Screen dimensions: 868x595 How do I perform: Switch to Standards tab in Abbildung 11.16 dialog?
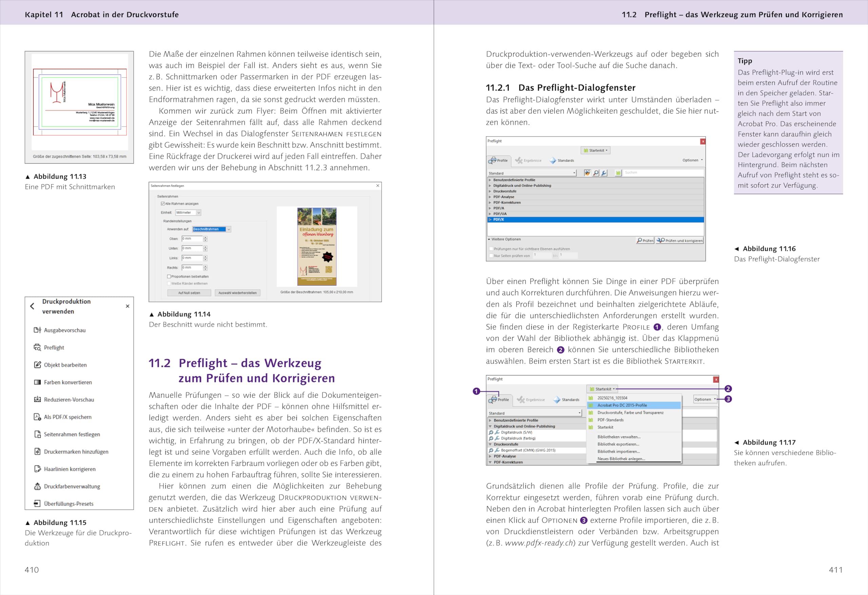point(562,161)
